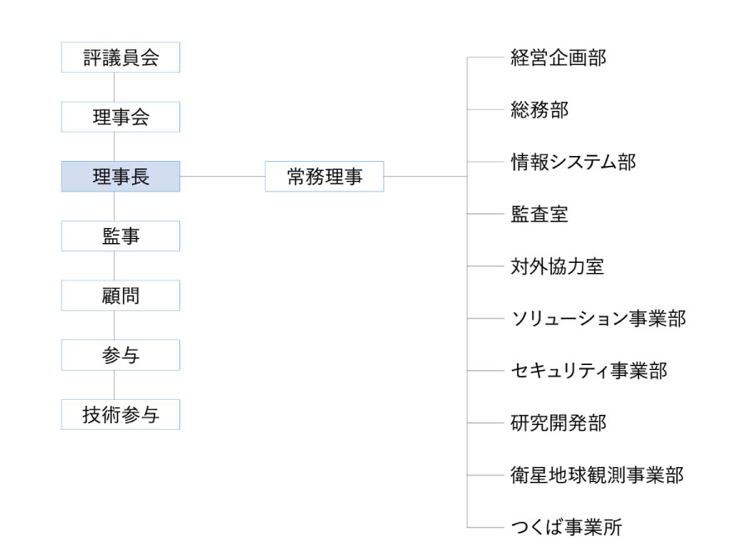This screenshot has height=560, width=747.
Task: Click the connector between 評議員会 and 理事会
Action: click(x=114, y=87)
